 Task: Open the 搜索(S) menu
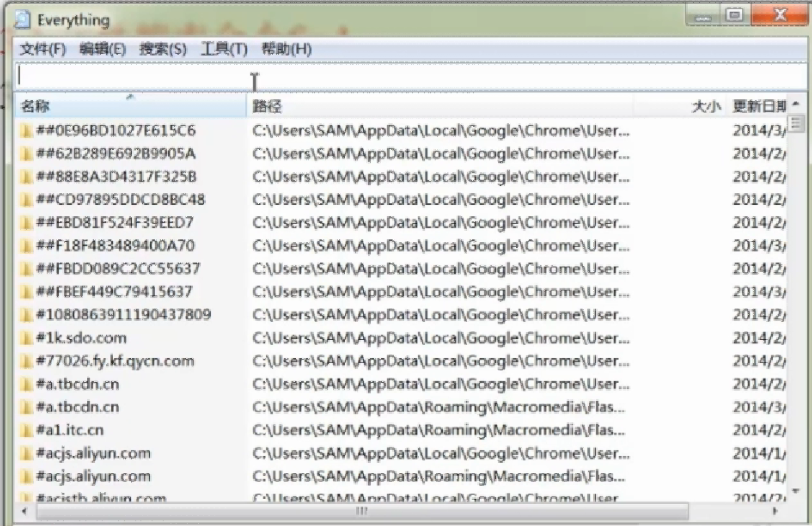[x=163, y=49]
